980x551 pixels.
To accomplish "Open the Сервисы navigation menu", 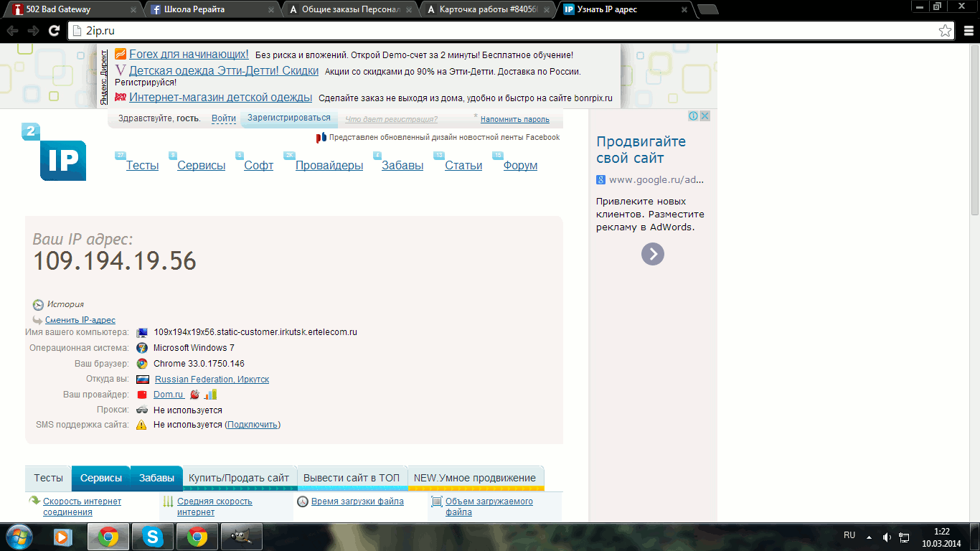I will tap(202, 165).
